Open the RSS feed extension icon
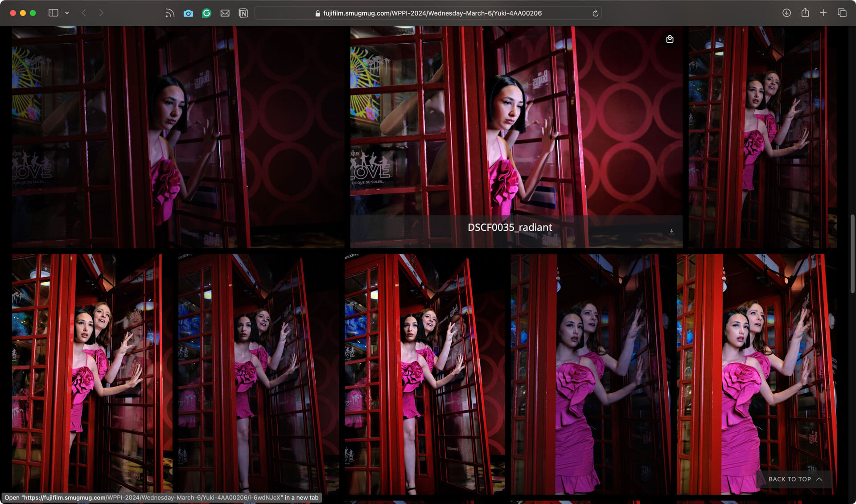Viewport: 856px width, 504px height. click(169, 13)
